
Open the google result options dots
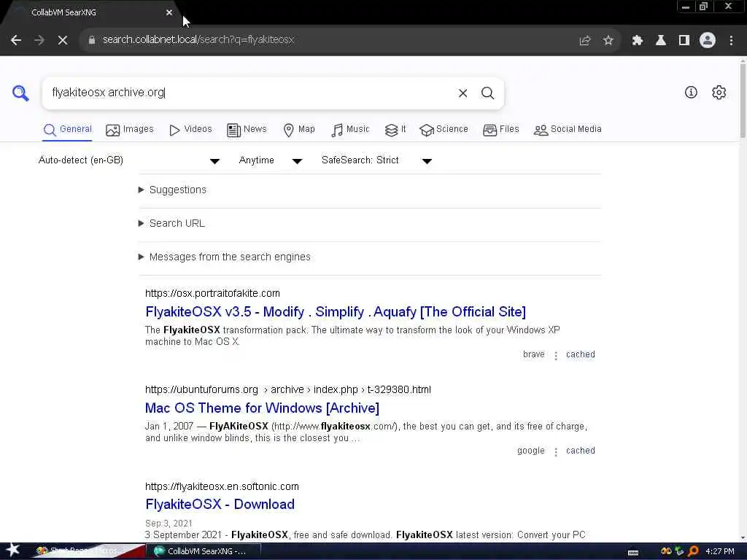point(555,451)
